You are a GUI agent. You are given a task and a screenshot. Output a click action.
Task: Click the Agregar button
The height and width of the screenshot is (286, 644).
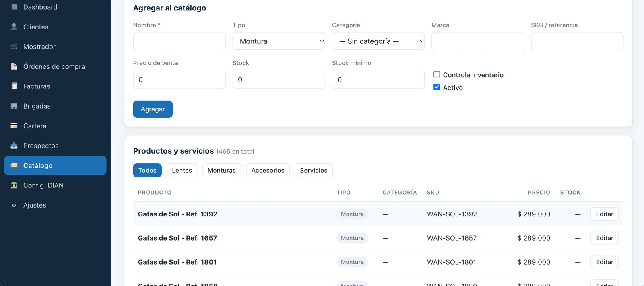pos(153,109)
